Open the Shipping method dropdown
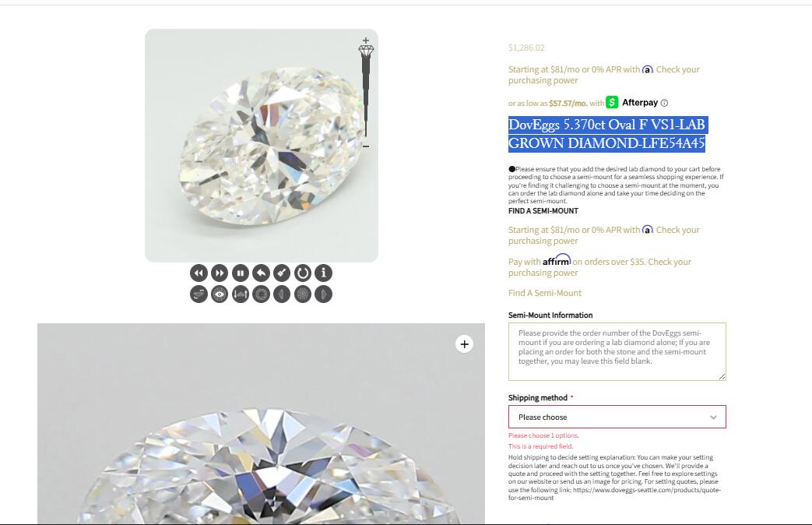The image size is (812, 525). pyautogui.click(x=617, y=417)
